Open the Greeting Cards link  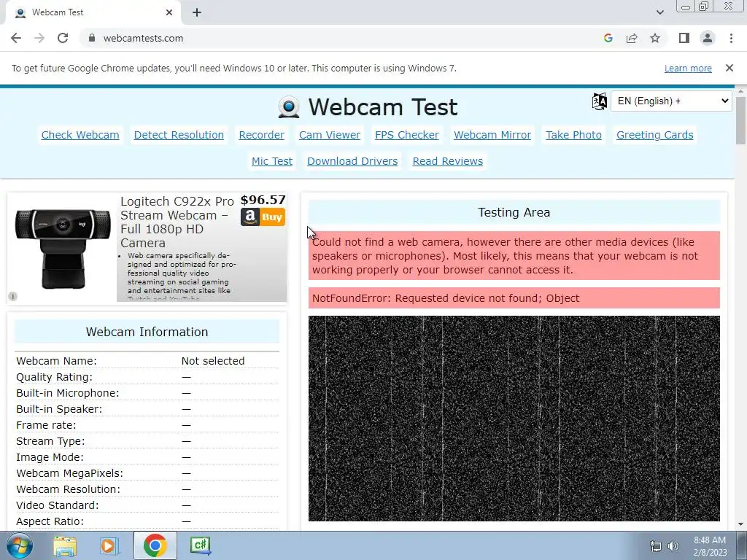pyautogui.click(x=654, y=135)
